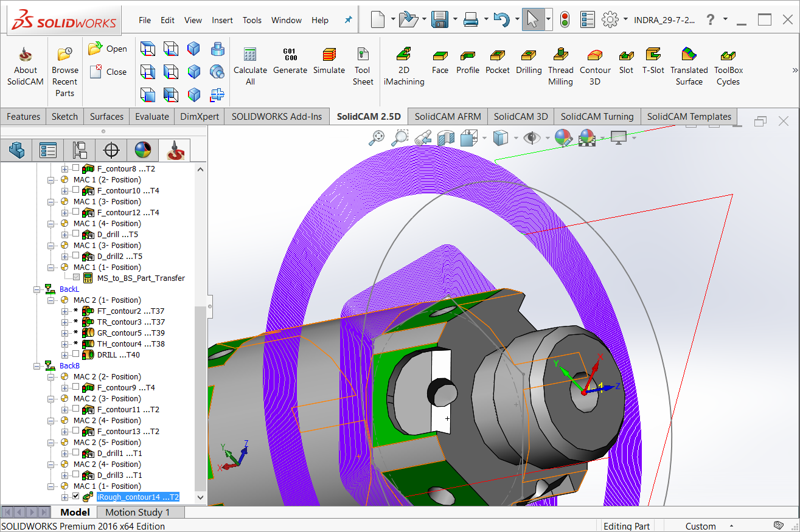Viewport: 800px width, 532px height.
Task: Open the Insert menu
Action: point(222,20)
